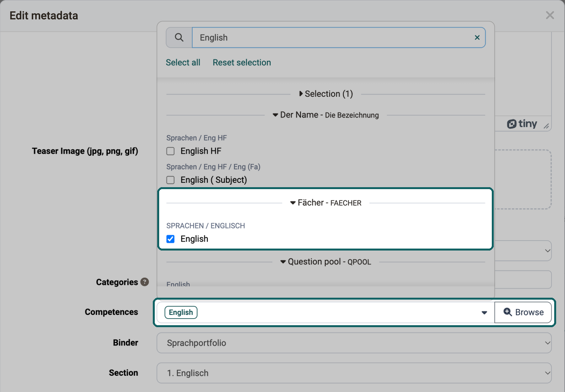Click the Teaser Image label

85,151
